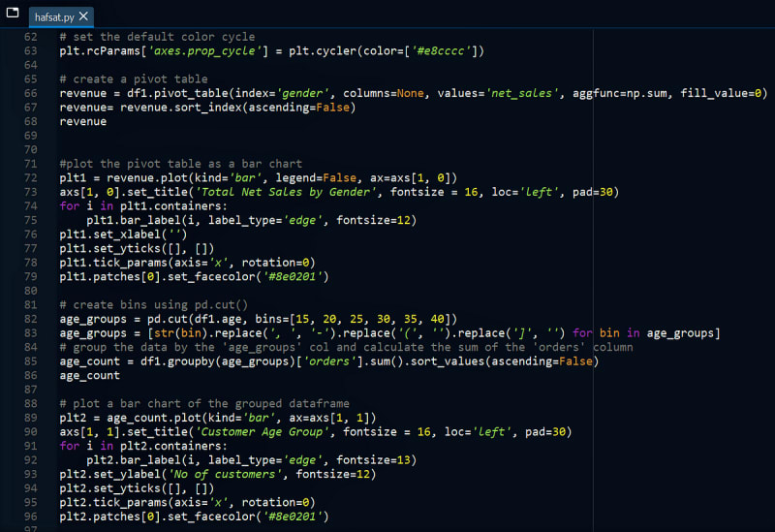Click line number 89 in gutter

tap(31, 418)
